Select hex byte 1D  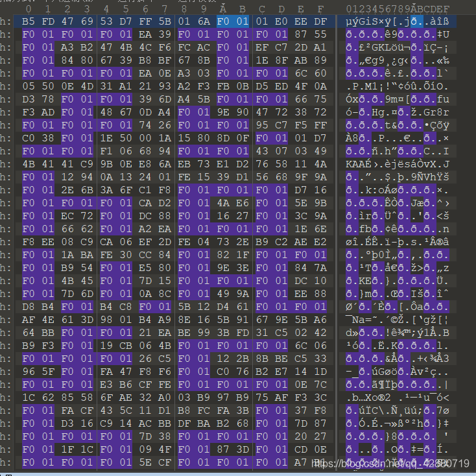(x=320, y=372)
